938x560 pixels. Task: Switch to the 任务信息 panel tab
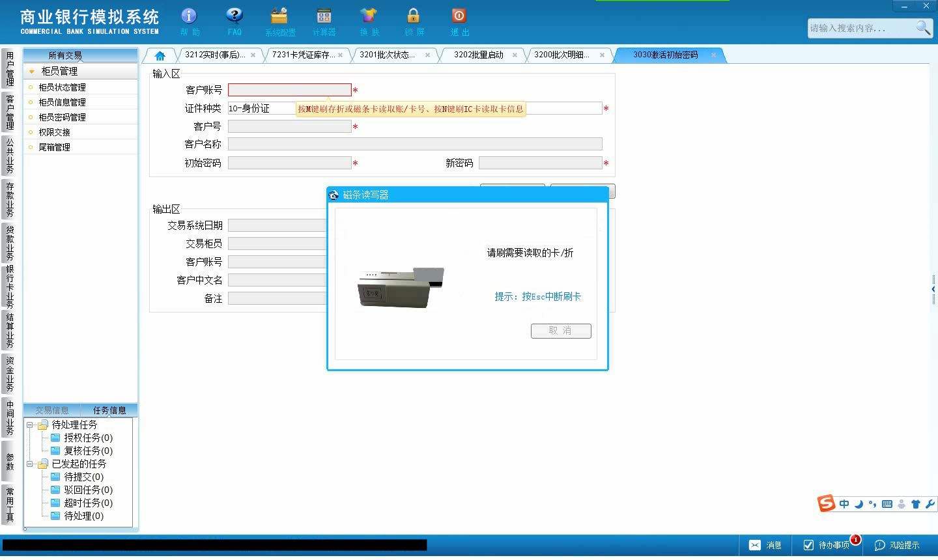[x=109, y=410]
